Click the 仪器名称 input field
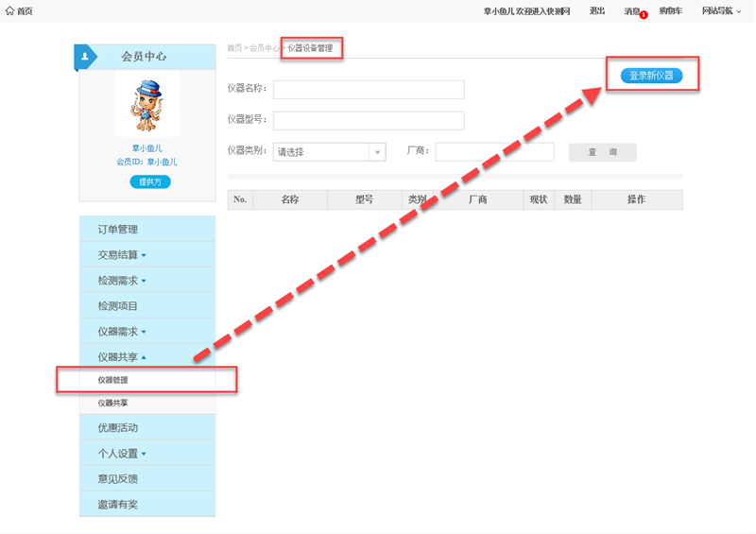This screenshot has width=756, height=534. (369, 90)
